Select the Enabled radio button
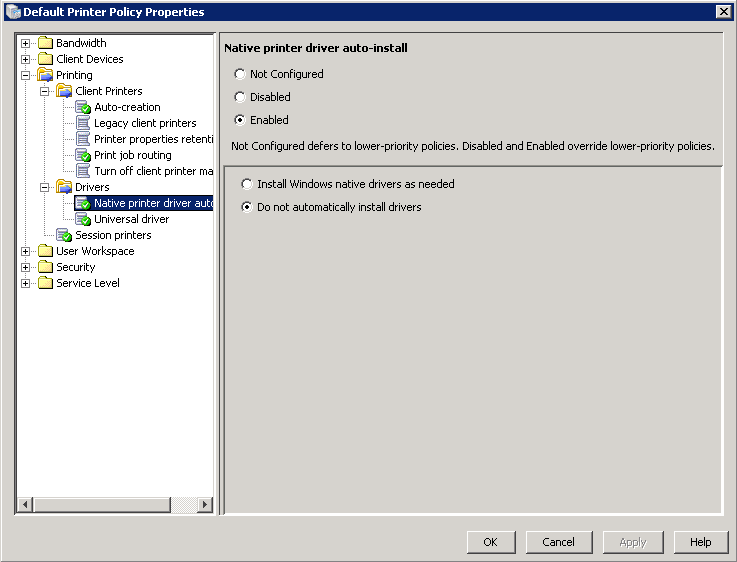Viewport: 737px width, 562px height. coord(240,120)
